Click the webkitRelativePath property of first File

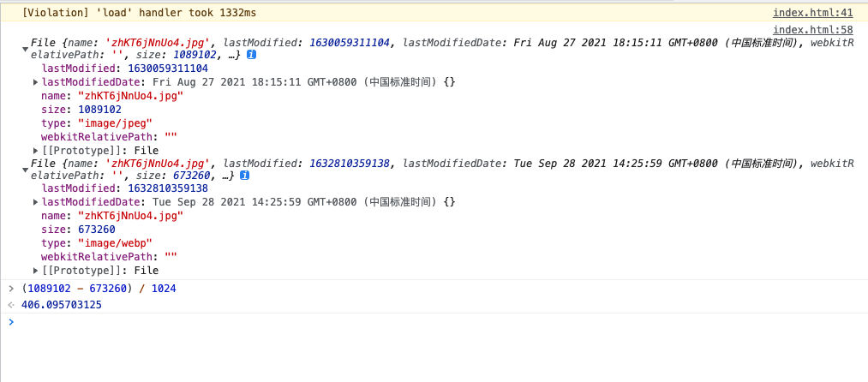click(x=109, y=137)
